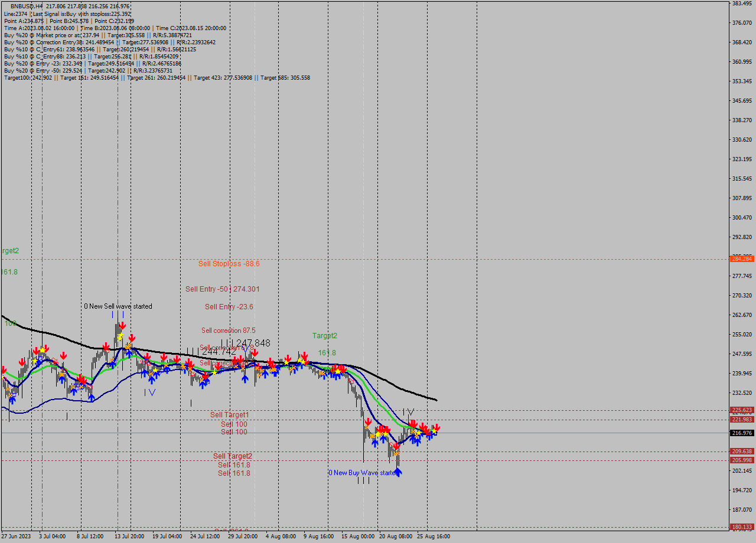Click the red sell arrow above the latest candle
Viewport: 756px width, 543px height.
pyautogui.click(x=437, y=427)
